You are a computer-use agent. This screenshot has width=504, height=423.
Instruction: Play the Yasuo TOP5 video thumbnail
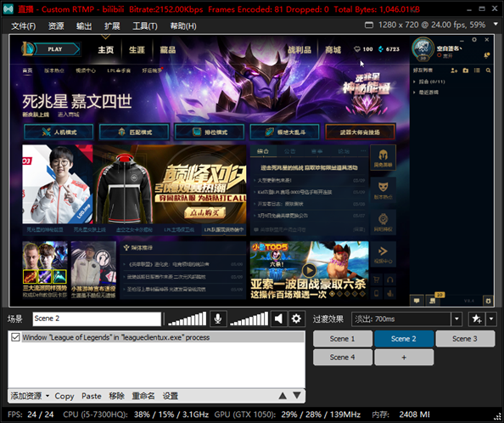[x=309, y=270]
